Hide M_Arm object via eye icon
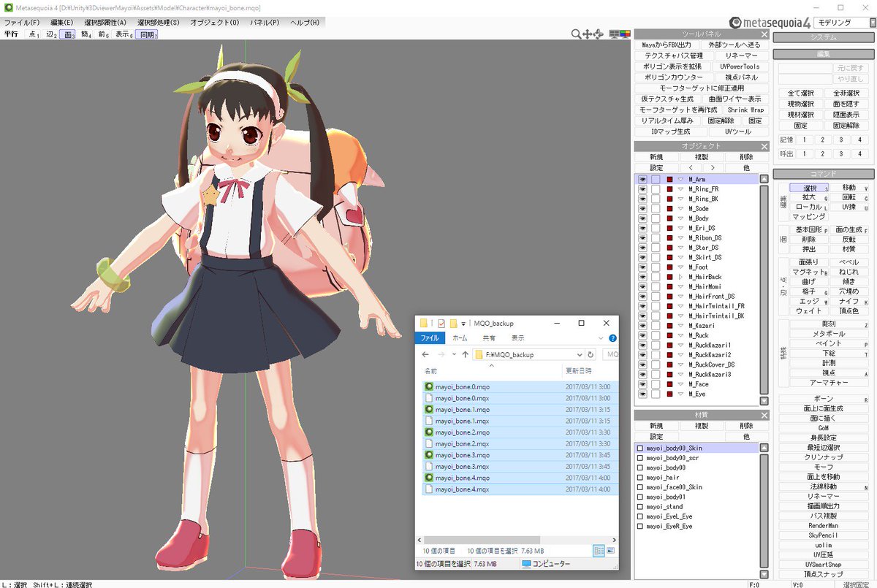Viewport: 877px width, 588px height. (642, 179)
